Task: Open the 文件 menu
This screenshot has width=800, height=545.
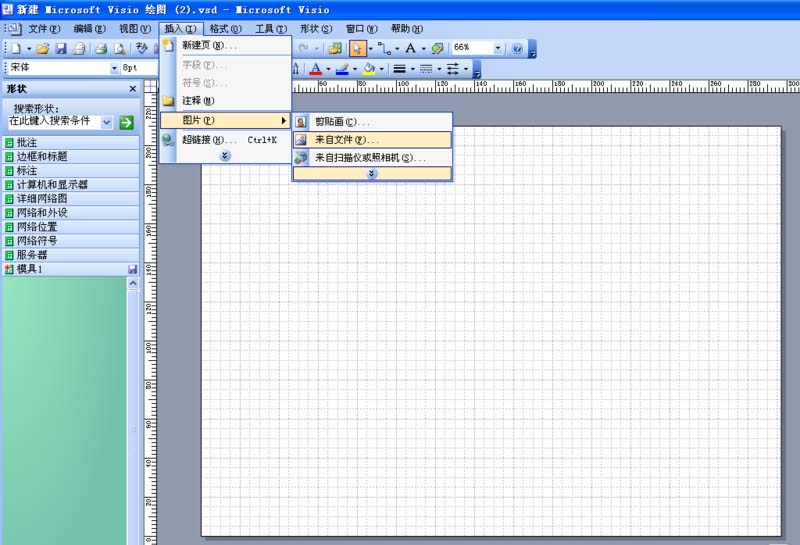Action: [44, 29]
